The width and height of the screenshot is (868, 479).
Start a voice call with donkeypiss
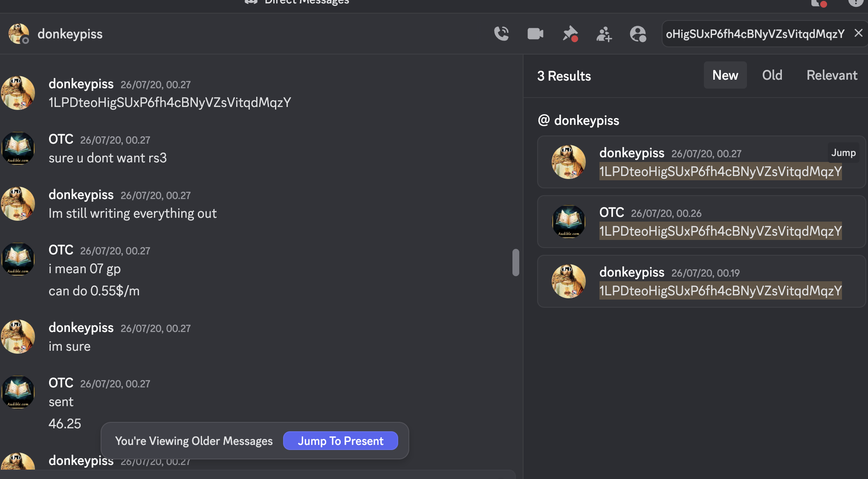click(x=501, y=34)
